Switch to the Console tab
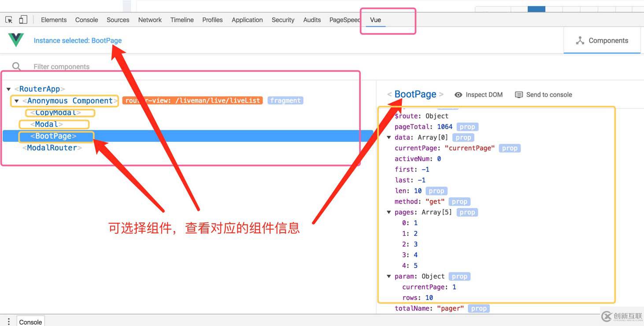The height and width of the screenshot is (326, 644). click(x=86, y=20)
